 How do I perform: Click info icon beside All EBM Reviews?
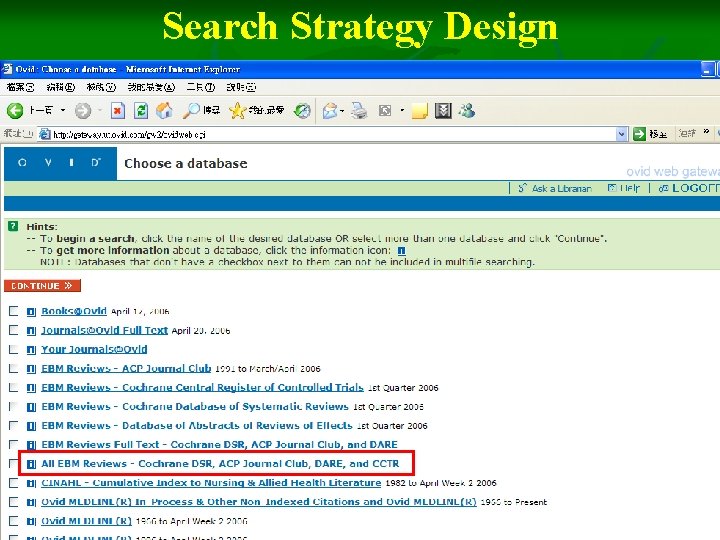tap(31, 464)
